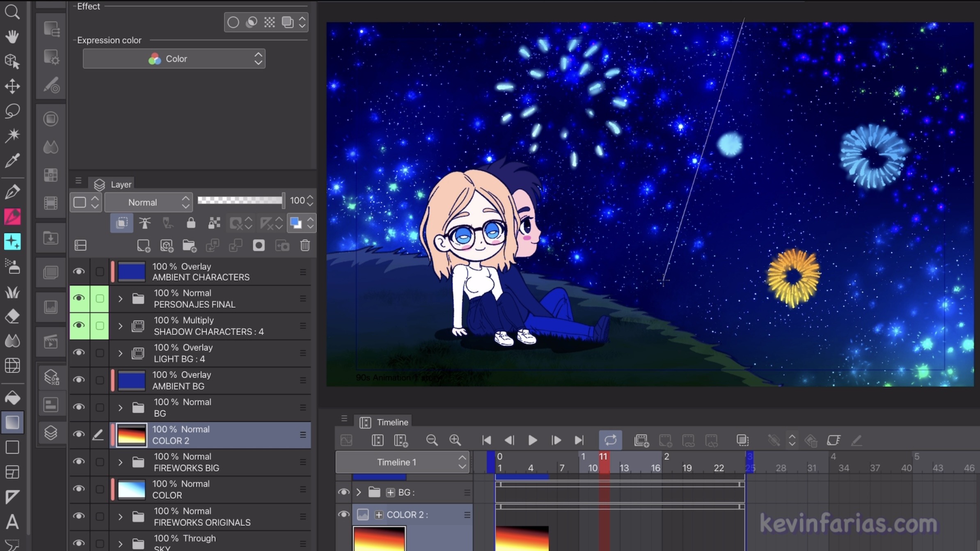The width and height of the screenshot is (980, 551).
Task: Open the Normal blending mode dropdown
Action: pos(148,202)
